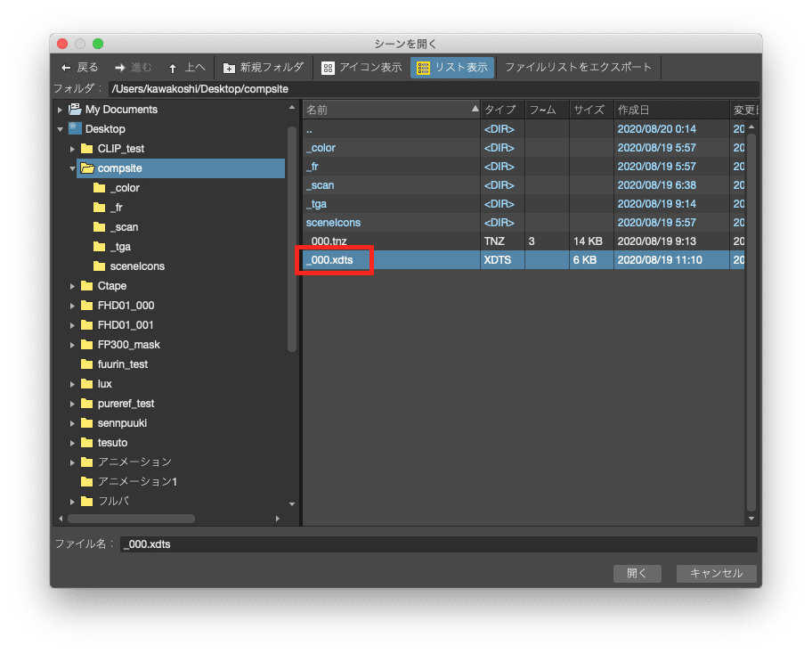Expand the Ctape folder in the sidebar
Viewport: 812px width, 654px height.
(x=72, y=285)
